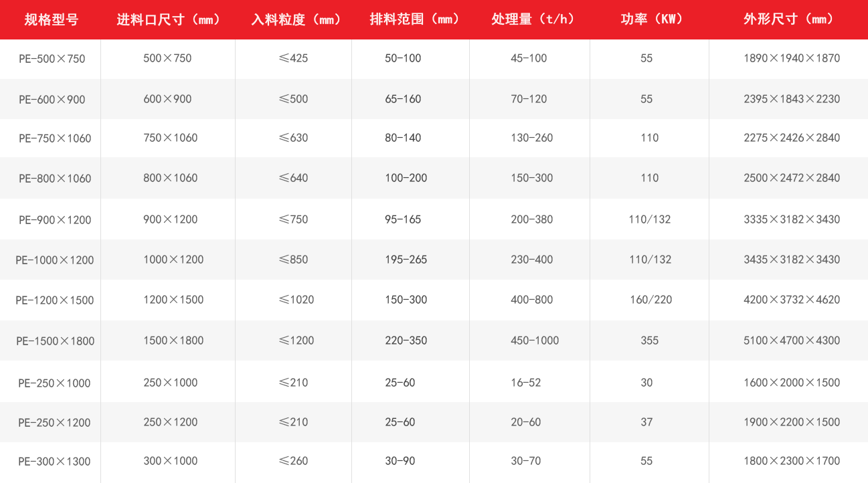Image resolution: width=868 pixels, height=483 pixels.
Task: Click the 规格型号 column header
Action: click(x=51, y=19)
